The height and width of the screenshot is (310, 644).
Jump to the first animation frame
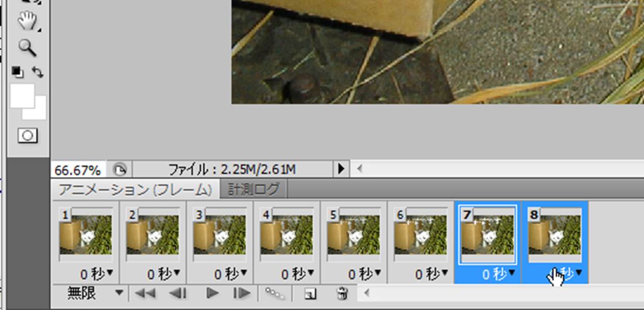(x=145, y=294)
